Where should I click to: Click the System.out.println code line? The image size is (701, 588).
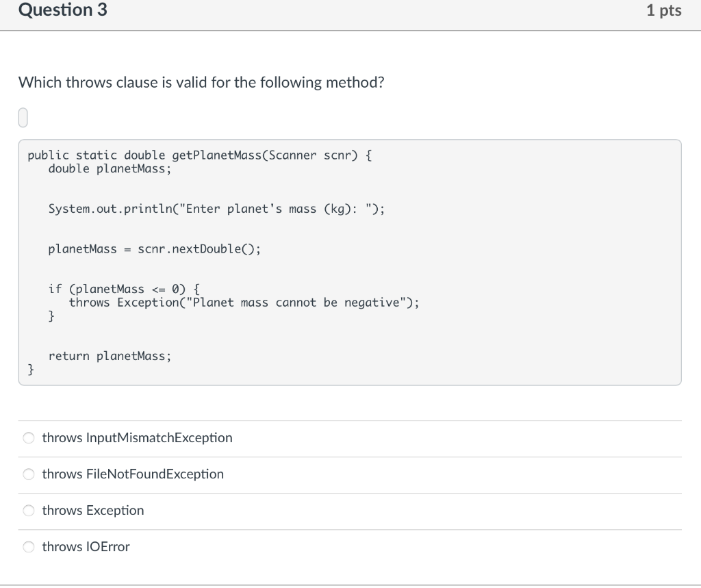[216, 209]
